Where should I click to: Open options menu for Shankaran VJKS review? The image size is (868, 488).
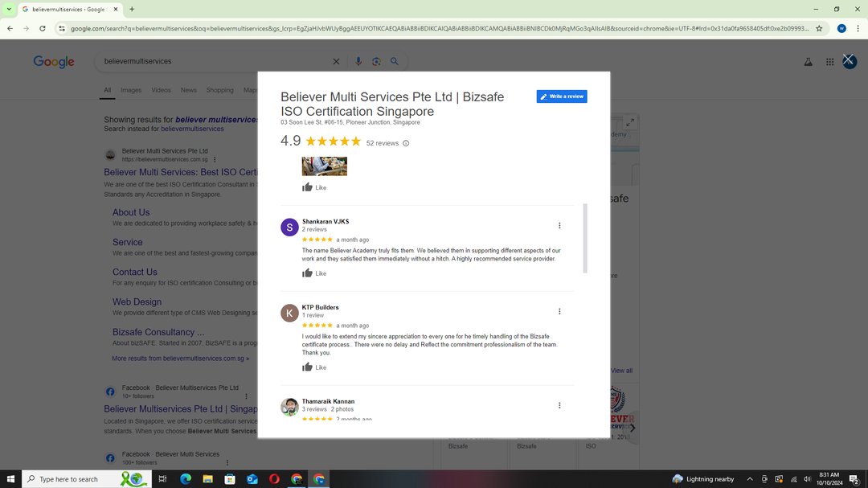[x=559, y=225]
